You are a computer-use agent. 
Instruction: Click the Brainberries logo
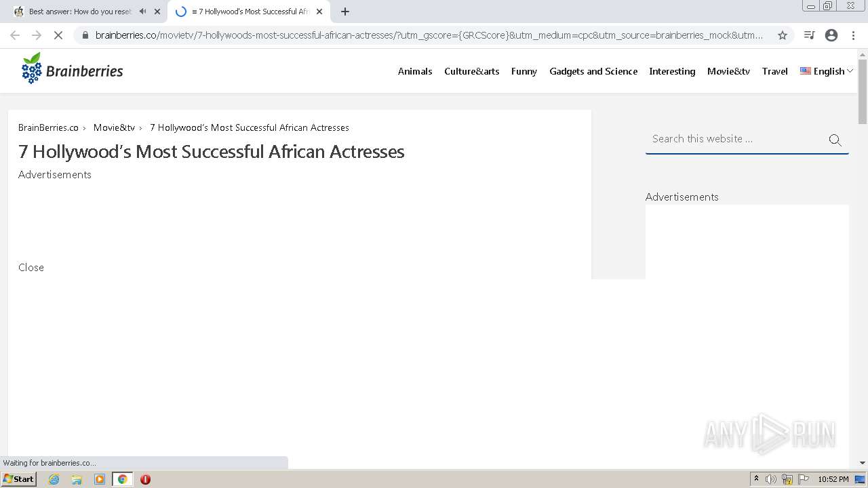(72, 68)
